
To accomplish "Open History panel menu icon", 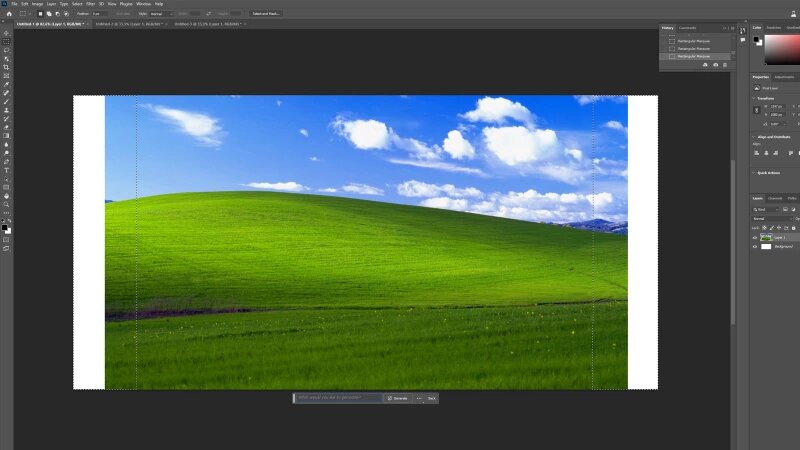I will tap(733, 28).
